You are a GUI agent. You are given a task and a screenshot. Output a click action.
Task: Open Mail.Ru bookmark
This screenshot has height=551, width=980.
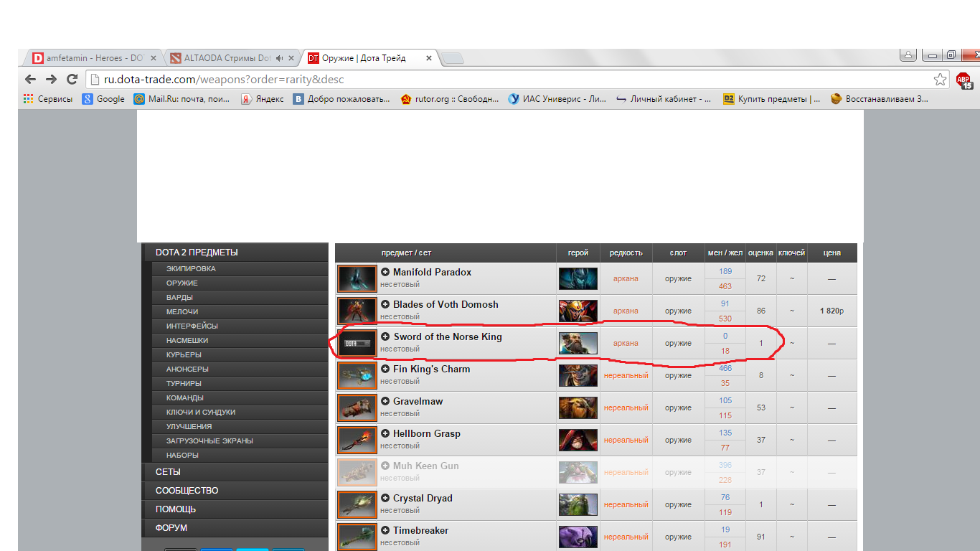[x=182, y=99]
